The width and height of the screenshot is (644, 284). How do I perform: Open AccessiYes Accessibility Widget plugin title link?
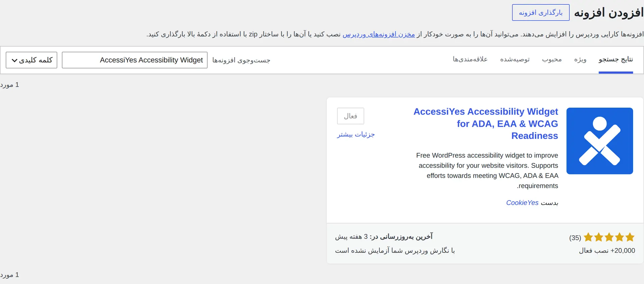point(486,123)
